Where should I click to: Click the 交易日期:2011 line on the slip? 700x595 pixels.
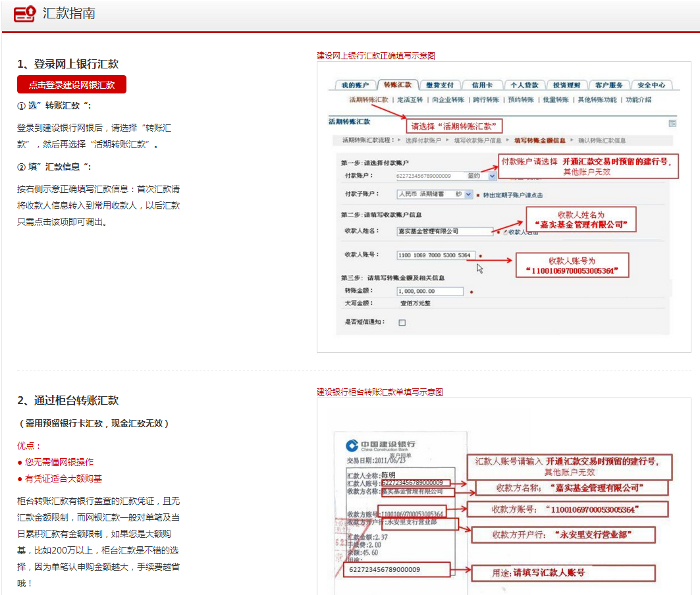pos(376,460)
